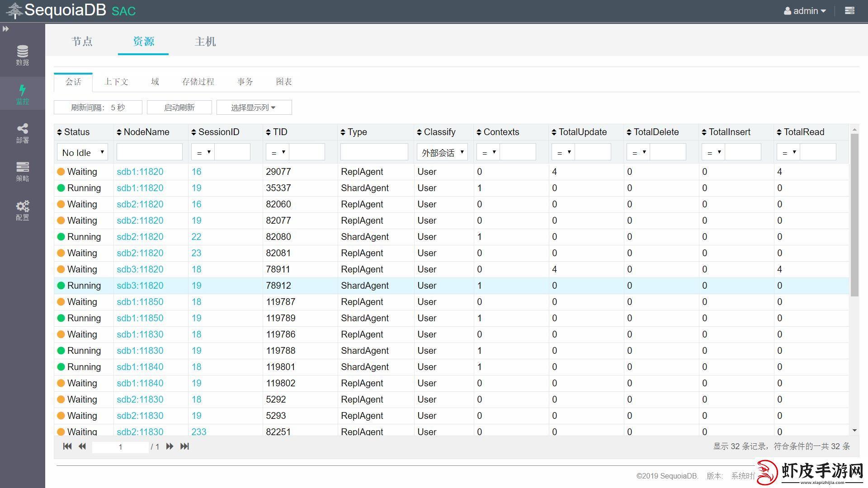
Task: Open the admin user dropdown
Action: point(805,11)
